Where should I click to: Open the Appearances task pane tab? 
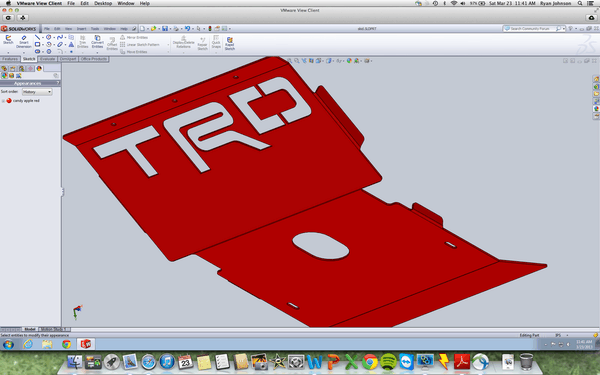[x=596, y=109]
